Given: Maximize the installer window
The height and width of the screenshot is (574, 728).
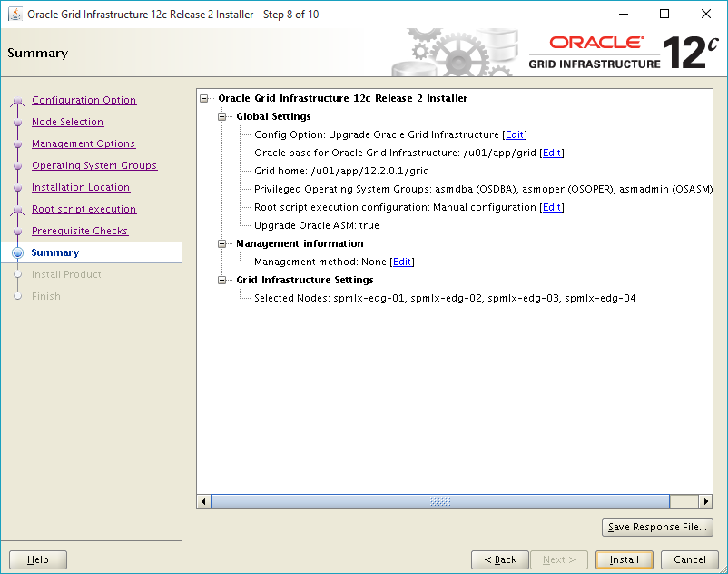Looking at the screenshot, I should click(x=664, y=15).
